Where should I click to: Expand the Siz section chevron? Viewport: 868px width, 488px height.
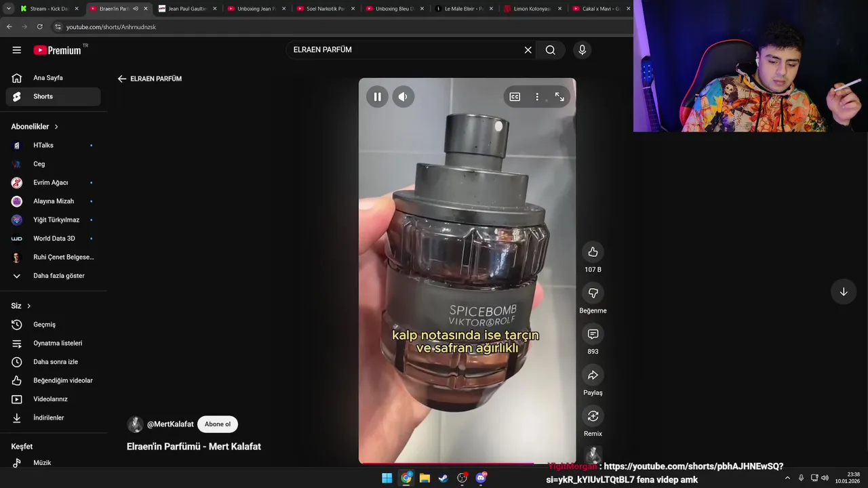28,306
